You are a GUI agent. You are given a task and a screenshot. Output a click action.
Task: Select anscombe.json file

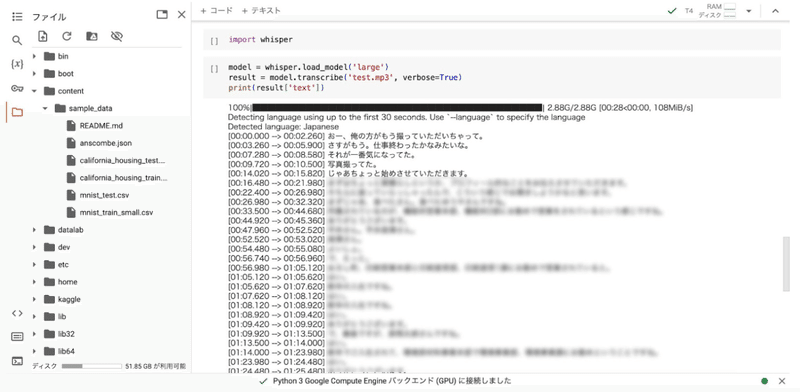point(106,143)
